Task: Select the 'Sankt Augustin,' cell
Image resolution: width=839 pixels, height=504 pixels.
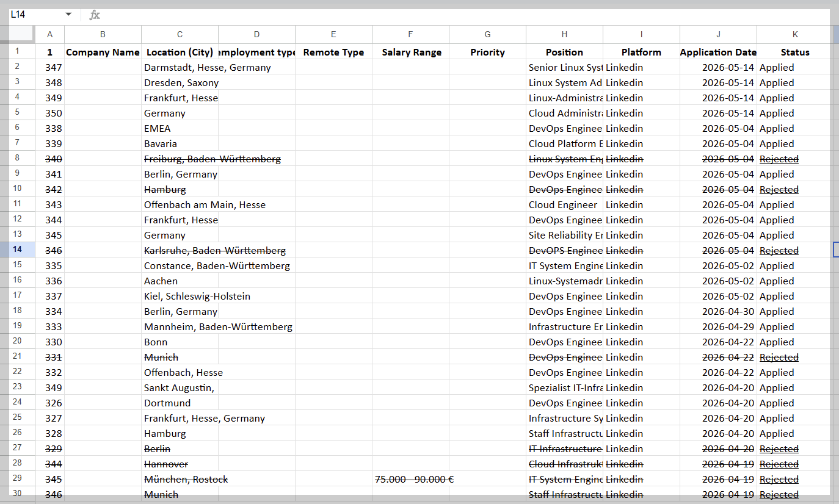Action: pyautogui.click(x=180, y=387)
